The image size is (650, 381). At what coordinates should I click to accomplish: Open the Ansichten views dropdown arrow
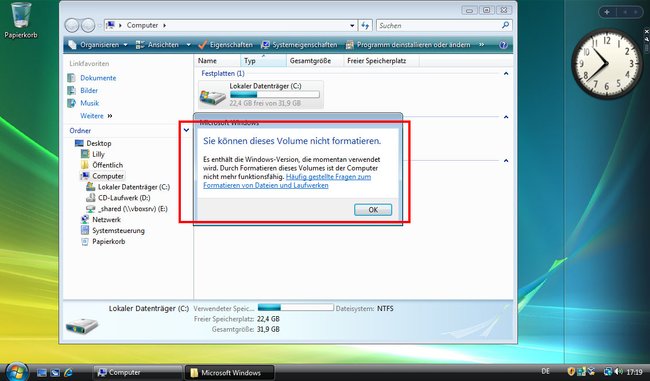189,45
